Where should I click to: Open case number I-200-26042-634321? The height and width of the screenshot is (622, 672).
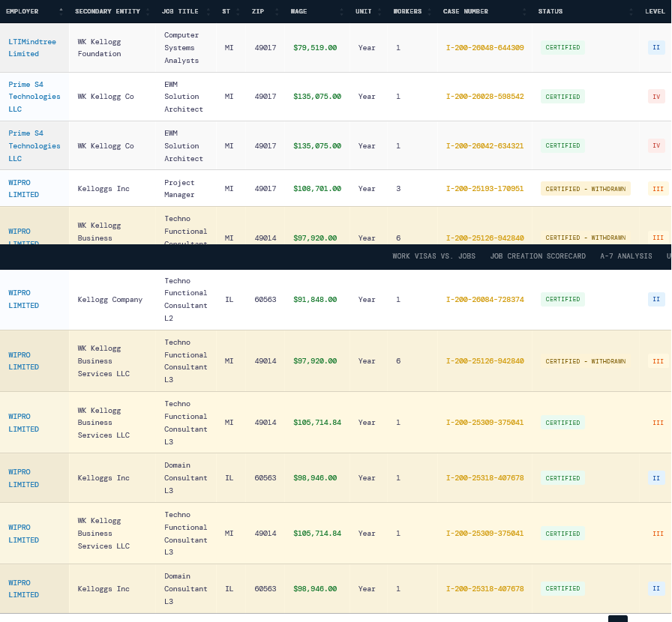484,145
